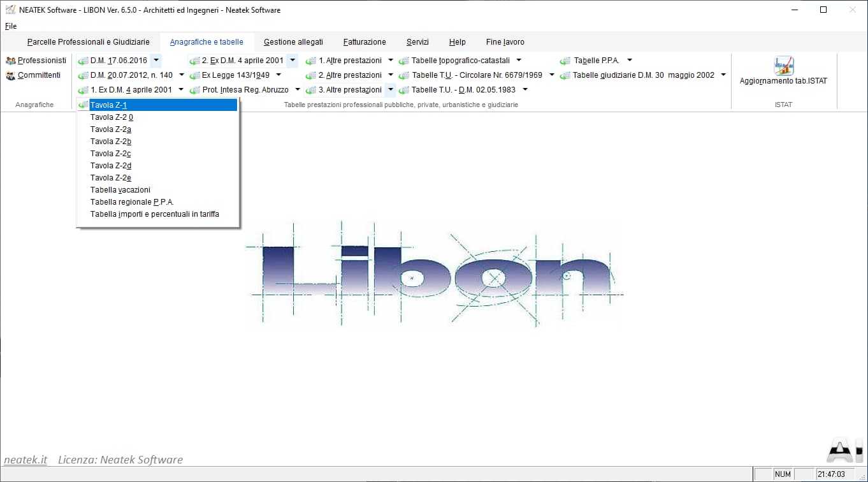Click the Committenti people icon
This screenshot has height=482, width=868.
10,75
